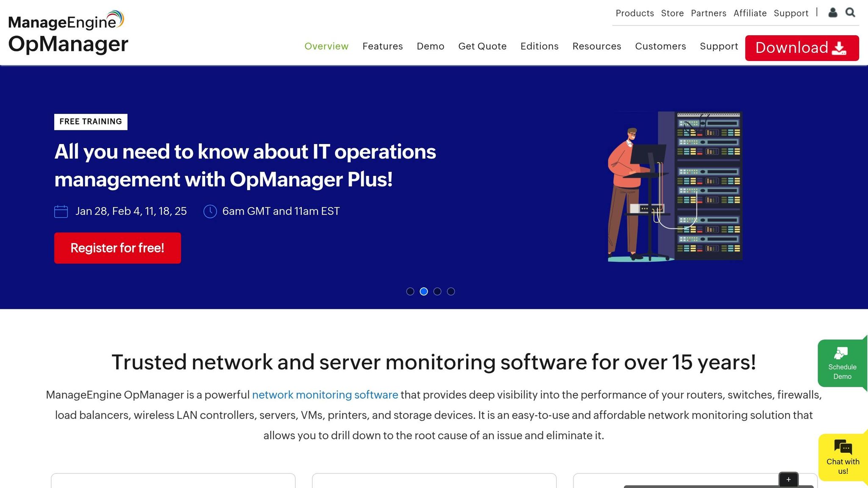
Task: Click the calendar icon next to training dates
Action: click(61, 211)
